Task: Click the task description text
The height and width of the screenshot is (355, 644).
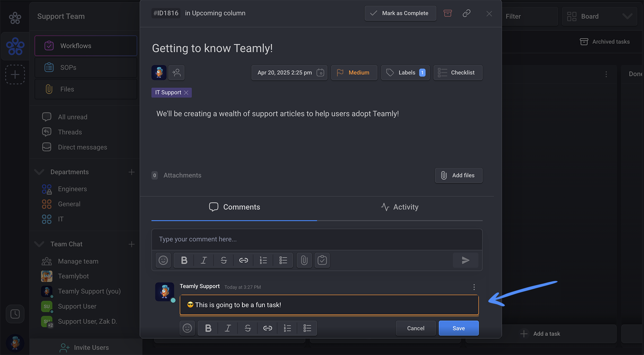Action: [x=278, y=114]
